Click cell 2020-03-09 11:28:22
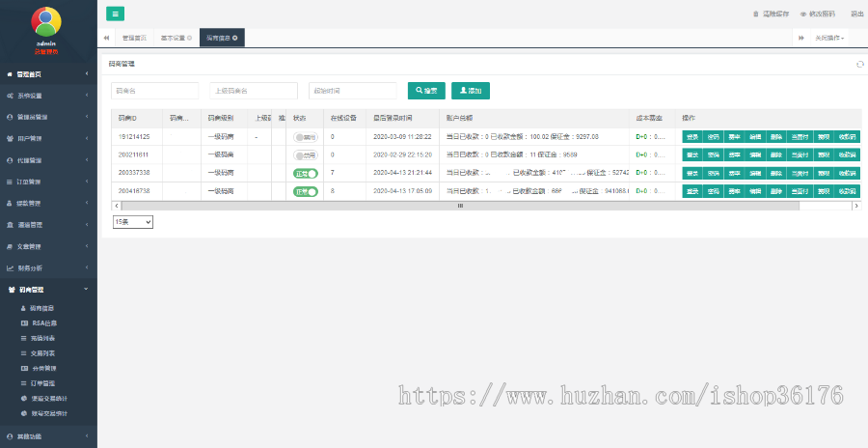The image size is (868, 448). click(x=402, y=137)
